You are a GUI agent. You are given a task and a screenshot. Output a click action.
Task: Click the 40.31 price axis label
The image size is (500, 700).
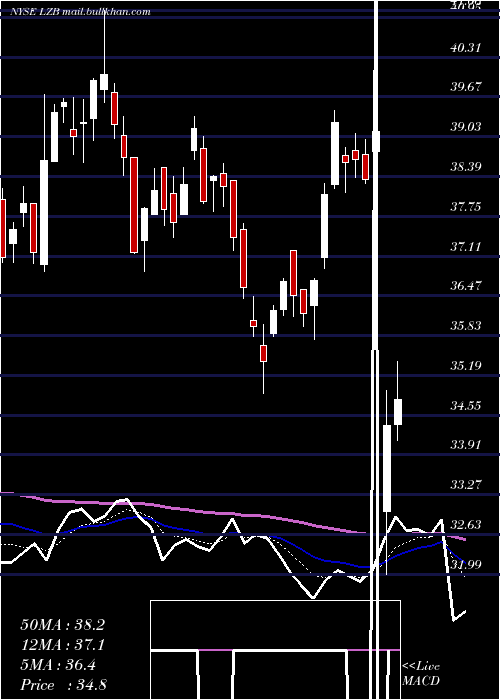(466, 47)
